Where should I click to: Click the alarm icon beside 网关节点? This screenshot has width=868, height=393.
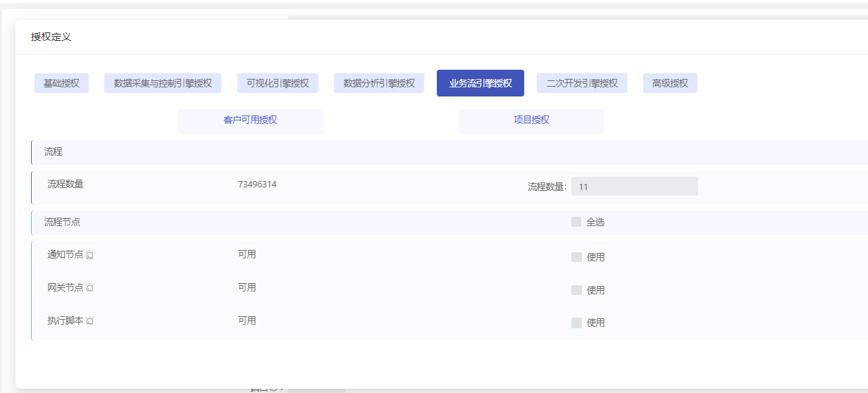point(89,288)
